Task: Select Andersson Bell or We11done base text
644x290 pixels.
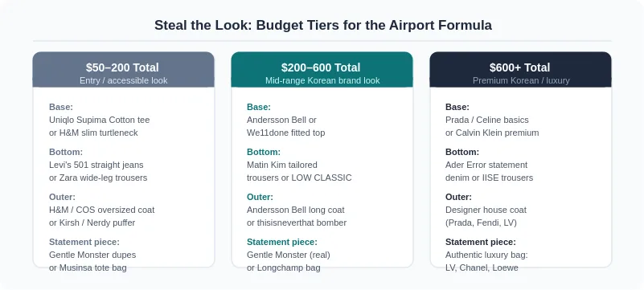Action: 286,126
